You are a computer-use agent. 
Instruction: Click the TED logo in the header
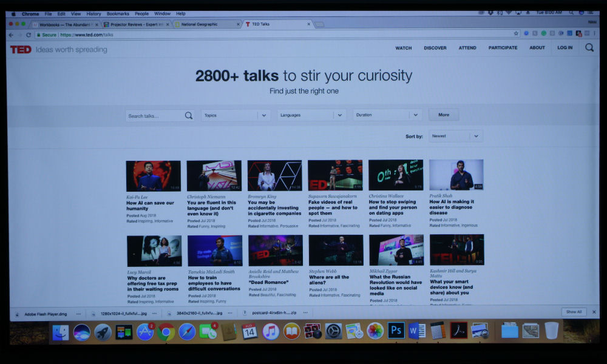point(21,50)
